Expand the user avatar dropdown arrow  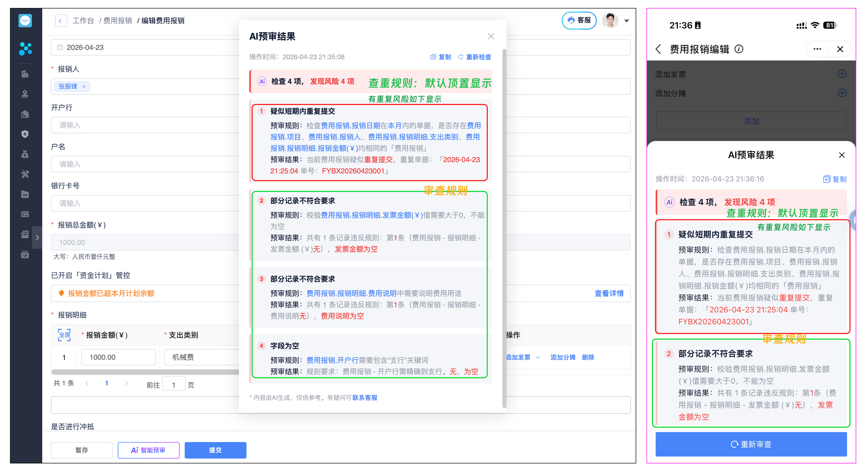tap(626, 21)
